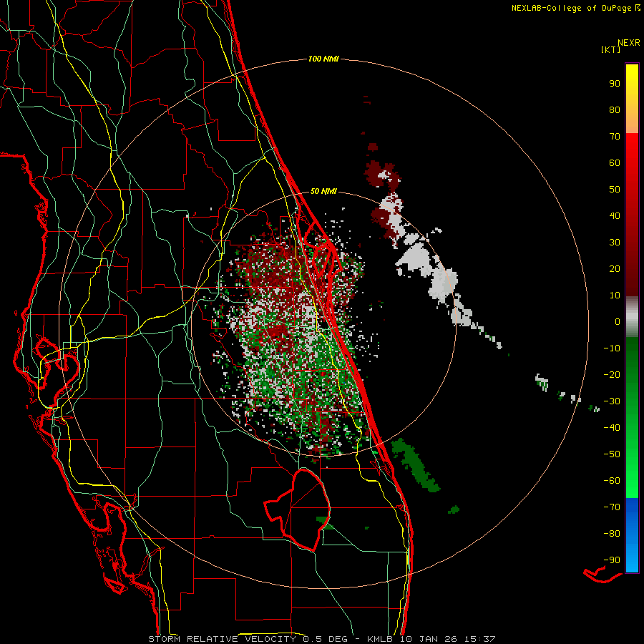Click the -90 scale value
The image size is (644, 644).
pyautogui.click(x=612, y=560)
